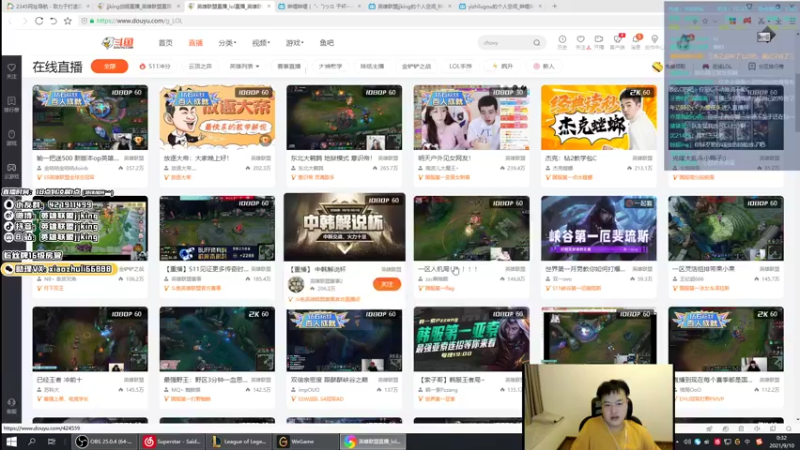
Task: Open a new browser tab with plus
Action: click(x=555, y=6)
